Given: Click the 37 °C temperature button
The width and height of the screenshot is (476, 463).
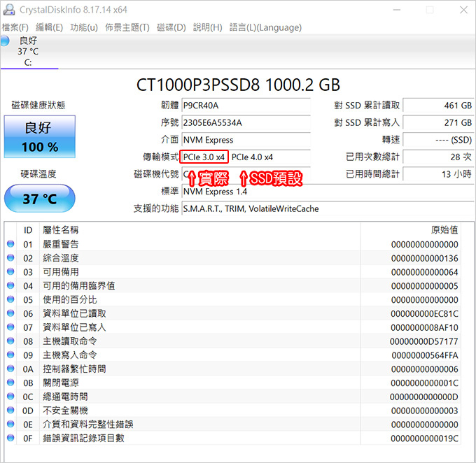Looking at the screenshot, I should (x=40, y=199).
